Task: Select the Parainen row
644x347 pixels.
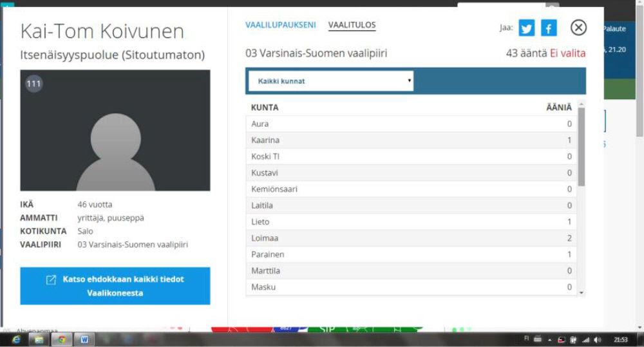Action: [411, 254]
